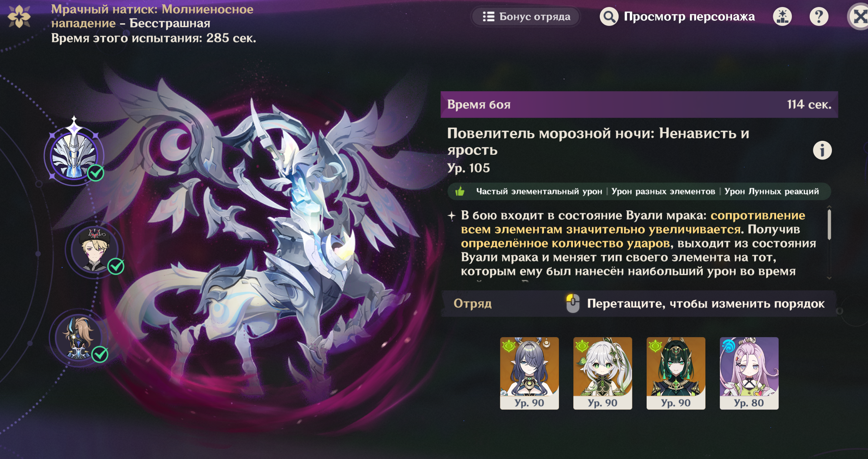The image size is (868, 459).
Task: Select the blond character boss icon
Action: 94,249
